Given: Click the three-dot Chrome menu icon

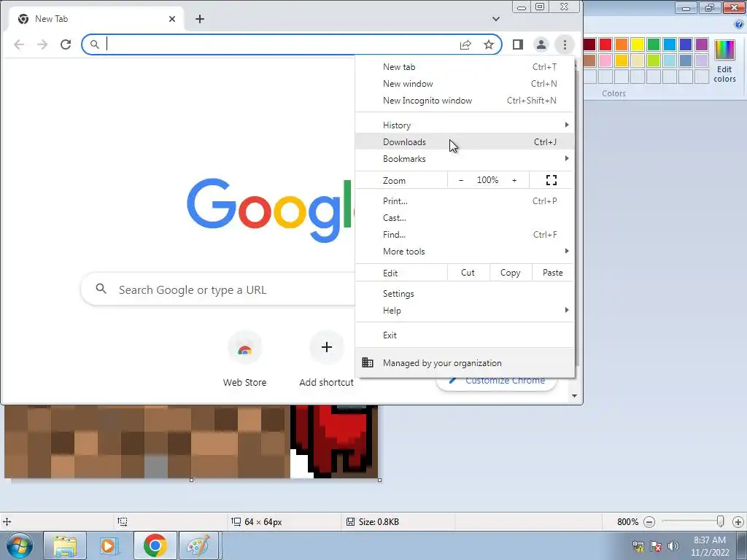Looking at the screenshot, I should [565, 44].
